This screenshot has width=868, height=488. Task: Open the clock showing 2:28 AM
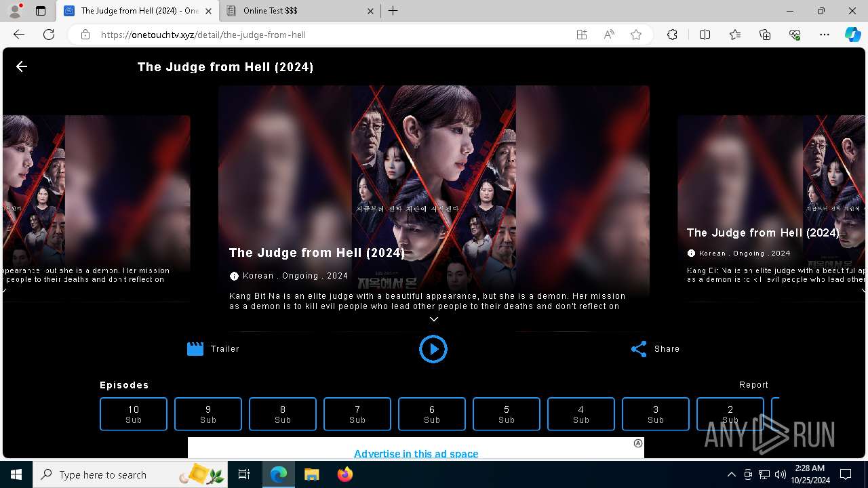pyautogui.click(x=810, y=474)
